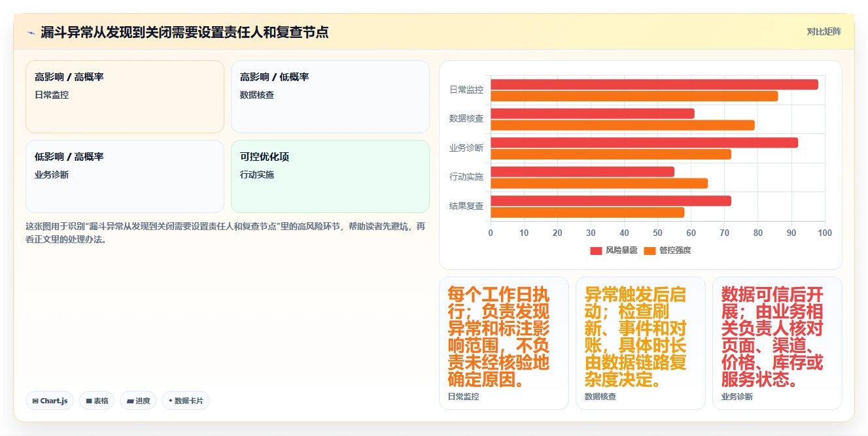Click the orange 业务诊断 control bar
Image resolution: width=868 pixels, height=436 pixels.
[x=611, y=154]
